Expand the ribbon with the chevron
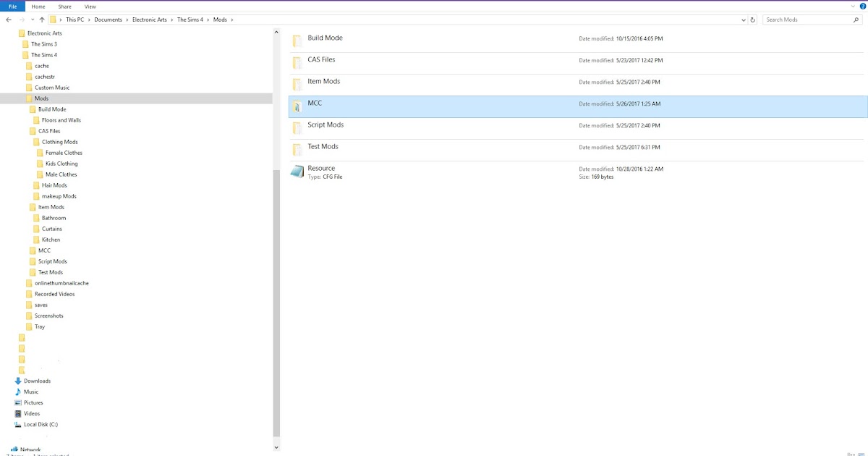The height and width of the screenshot is (456, 868). click(852, 6)
